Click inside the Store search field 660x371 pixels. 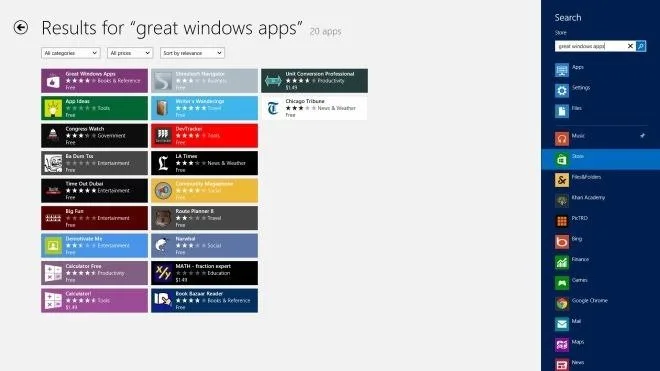coord(590,46)
